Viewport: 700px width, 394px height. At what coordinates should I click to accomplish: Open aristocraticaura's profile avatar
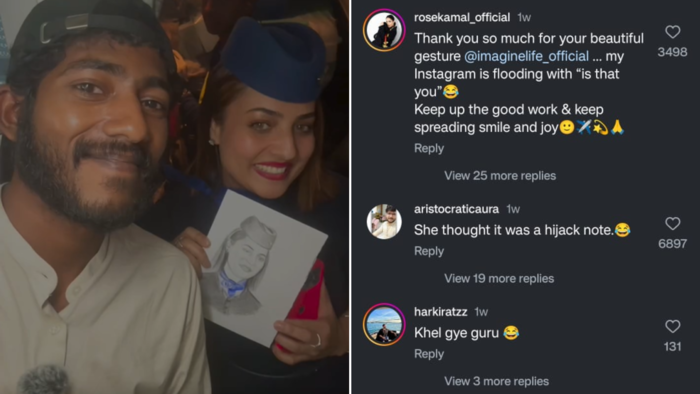tap(384, 222)
